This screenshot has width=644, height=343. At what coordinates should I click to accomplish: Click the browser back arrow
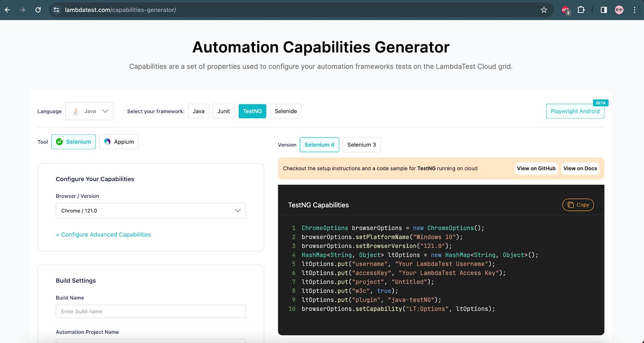click(8, 10)
